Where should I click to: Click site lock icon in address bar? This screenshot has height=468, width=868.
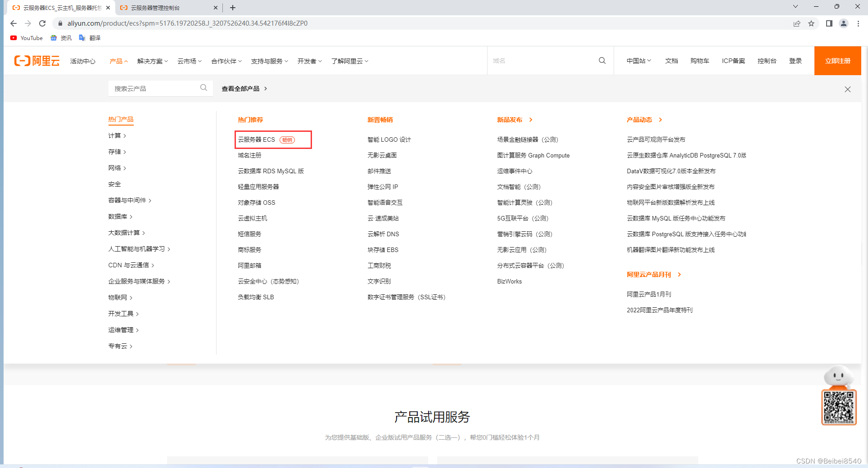pos(60,23)
